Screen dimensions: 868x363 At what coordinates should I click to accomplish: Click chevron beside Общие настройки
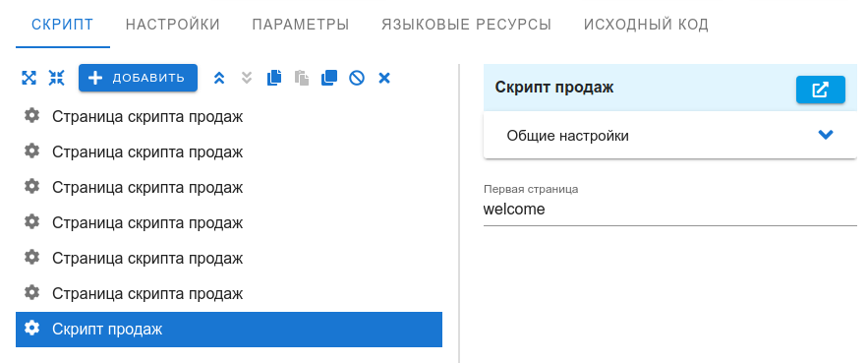tap(826, 135)
